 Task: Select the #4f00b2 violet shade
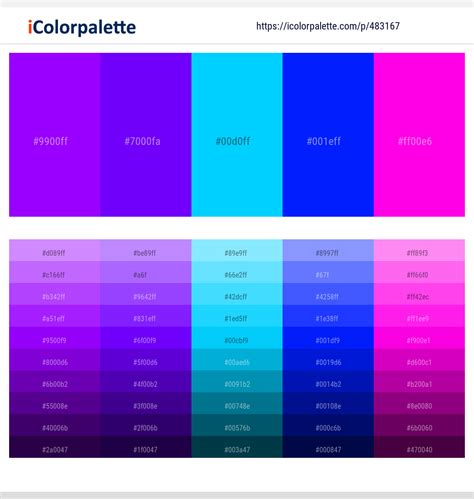click(146, 381)
